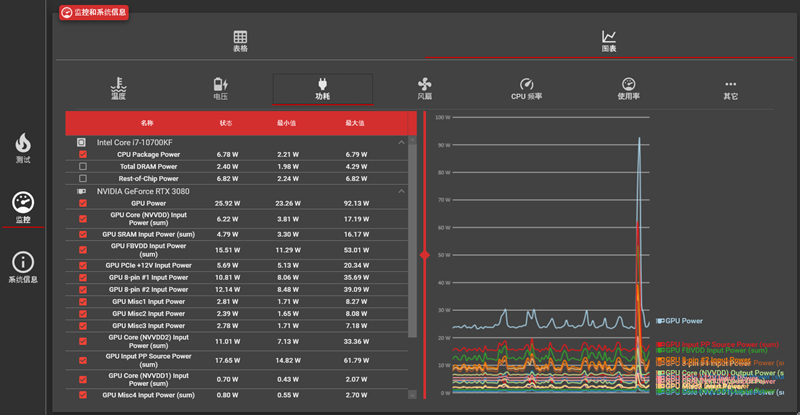
Task: Select the 监控 (Monitor) gauge icon
Action: 23,207
